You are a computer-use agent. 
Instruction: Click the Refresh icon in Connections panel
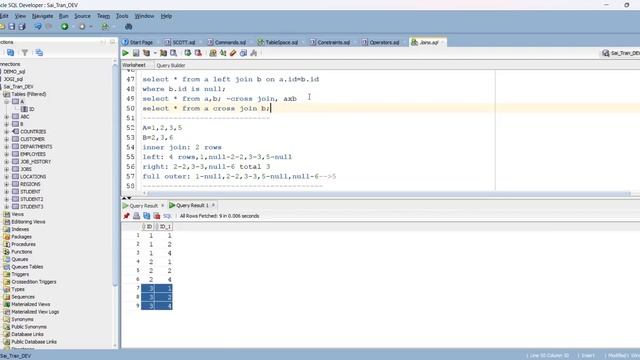[x=11, y=53]
